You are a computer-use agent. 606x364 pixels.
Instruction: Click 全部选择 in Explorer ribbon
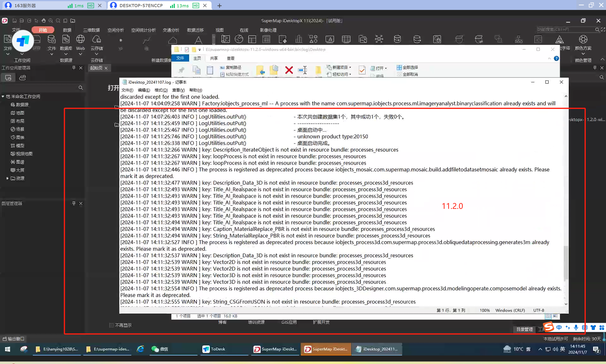[407, 67]
